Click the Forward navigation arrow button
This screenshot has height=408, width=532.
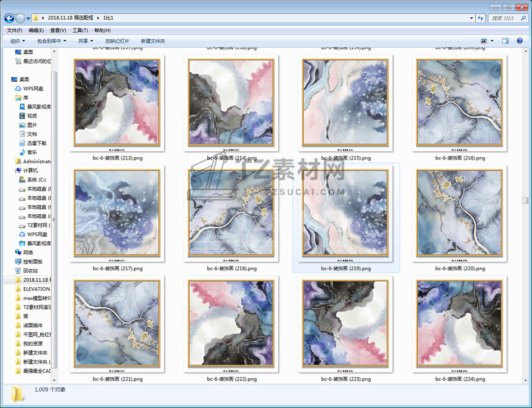pyautogui.click(x=20, y=18)
